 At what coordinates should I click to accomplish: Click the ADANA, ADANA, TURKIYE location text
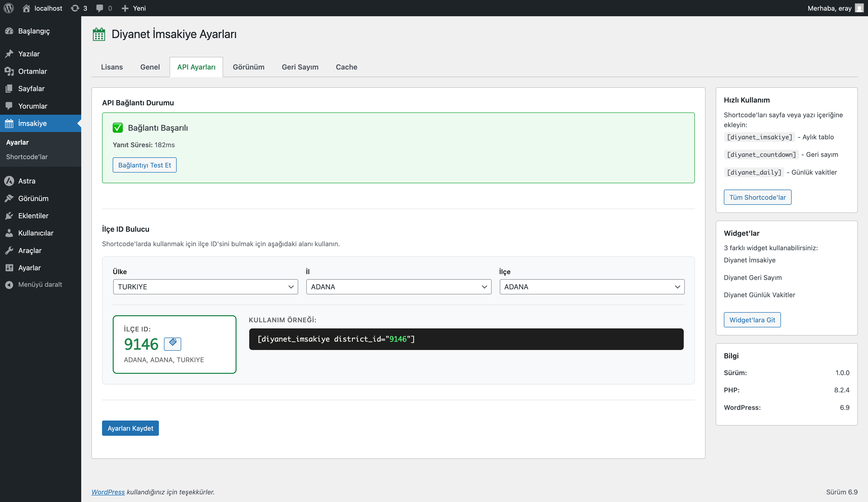coord(164,360)
